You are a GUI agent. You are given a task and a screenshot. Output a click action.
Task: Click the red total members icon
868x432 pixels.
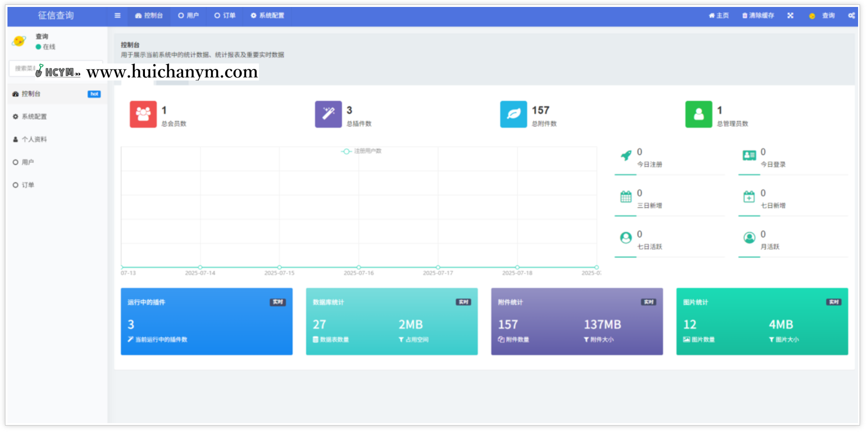click(x=143, y=114)
